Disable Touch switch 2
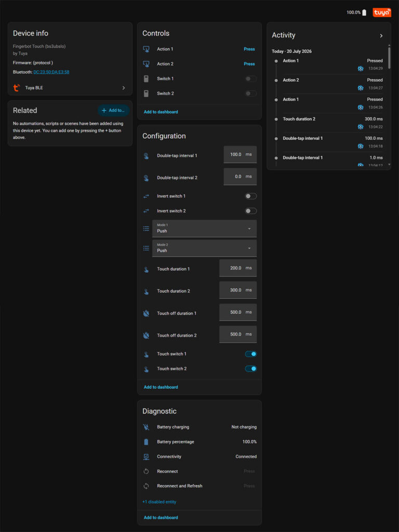The image size is (399, 532). 251,369
